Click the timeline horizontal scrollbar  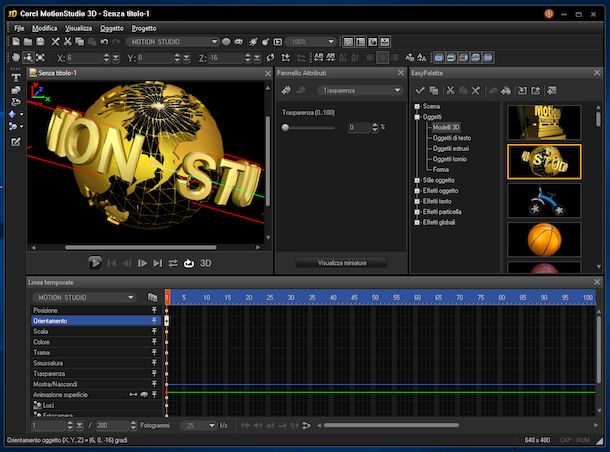pyautogui.click(x=391, y=426)
